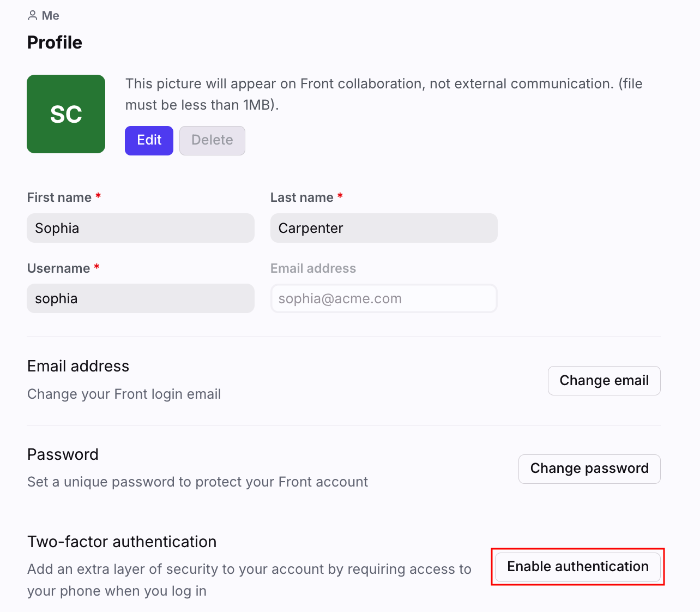
Task: Click the Two-factor authentication heading
Action: tap(122, 542)
